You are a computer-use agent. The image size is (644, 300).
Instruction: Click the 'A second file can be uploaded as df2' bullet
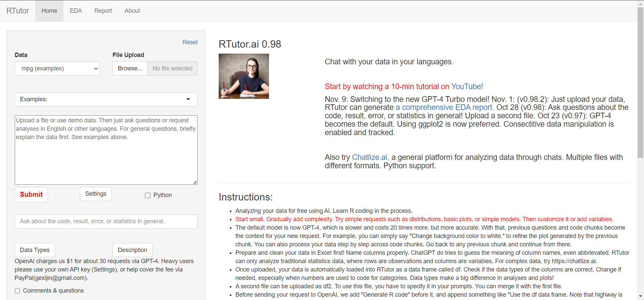click(399, 286)
